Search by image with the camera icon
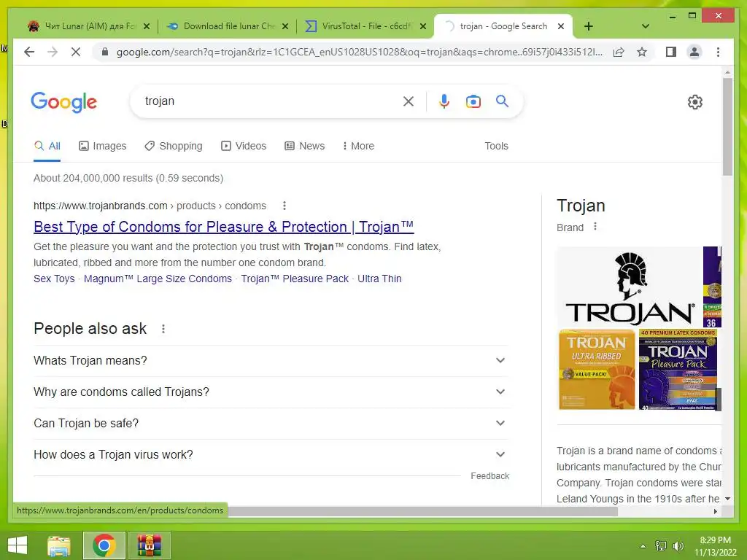This screenshot has height=560, width=747. pos(473,101)
